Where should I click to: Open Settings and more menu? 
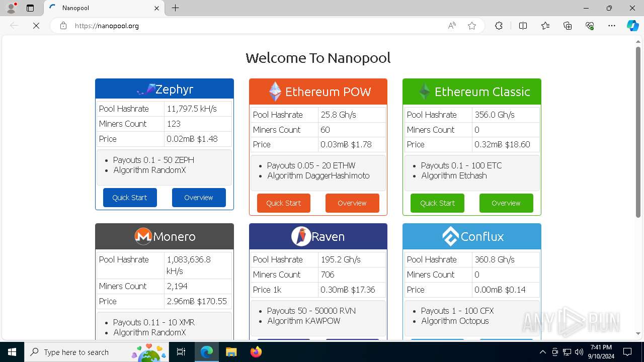click(612, 26)
